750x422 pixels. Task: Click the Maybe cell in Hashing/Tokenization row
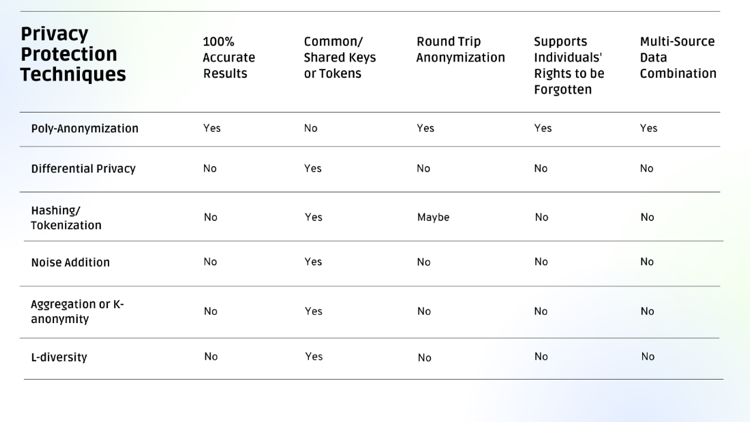pos(433,218)
